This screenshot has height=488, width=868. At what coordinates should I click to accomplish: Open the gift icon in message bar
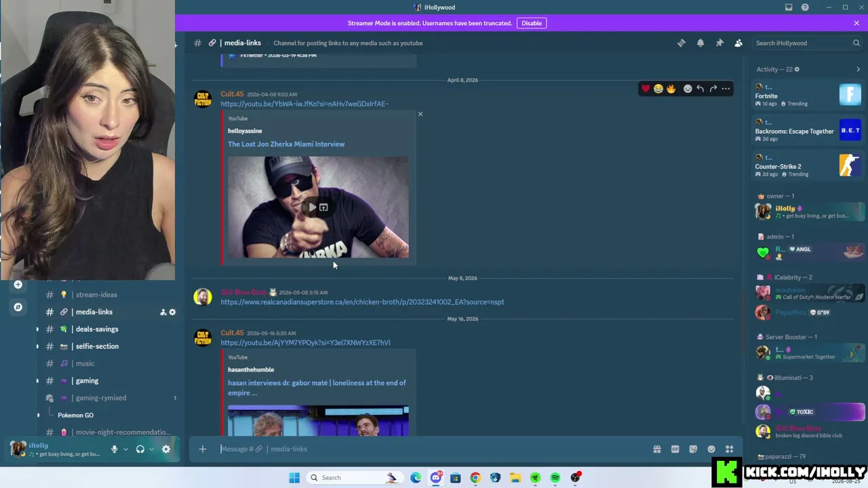pos(657,449)
